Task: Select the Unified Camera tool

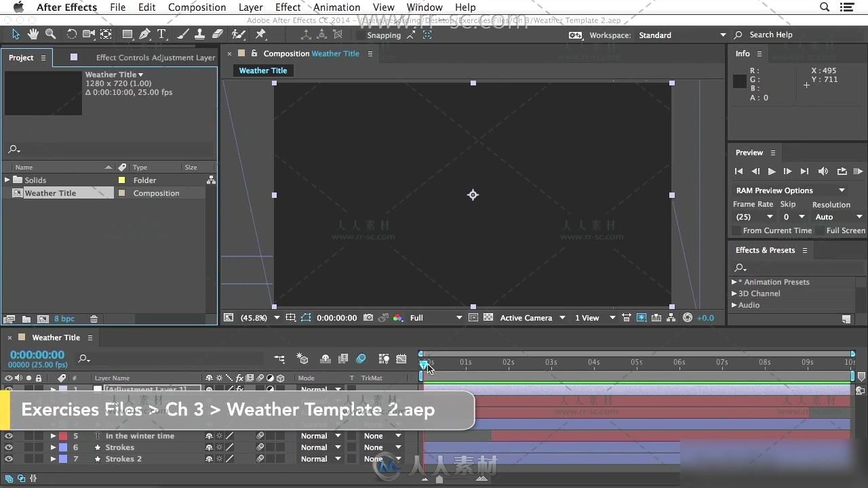Action: pyautogui.click(x=89, y=34)
